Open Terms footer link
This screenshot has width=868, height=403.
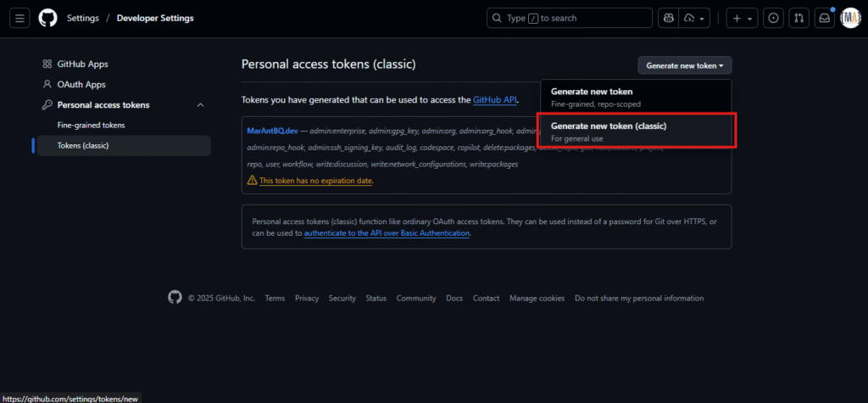coord(275,299)
